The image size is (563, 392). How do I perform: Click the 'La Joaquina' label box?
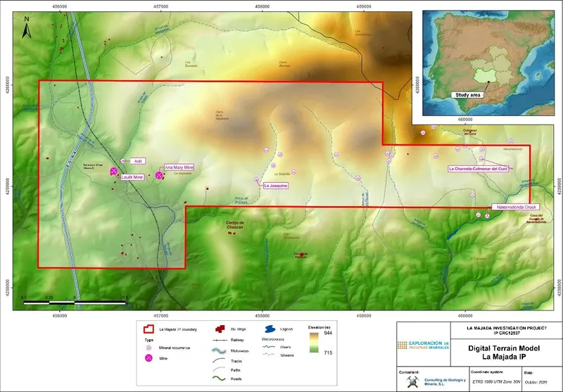click(275, 186)
